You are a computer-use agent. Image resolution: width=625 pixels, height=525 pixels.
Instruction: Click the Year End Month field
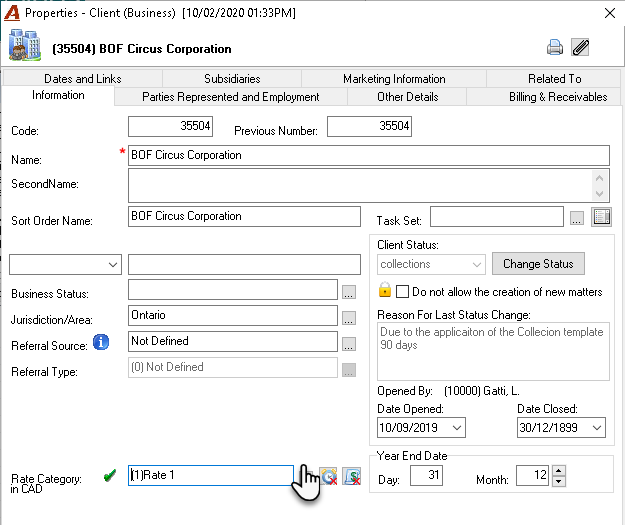pyautogui.click(x=532, y=476)
